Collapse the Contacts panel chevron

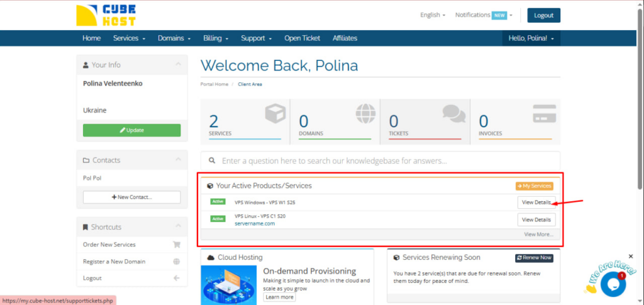(178, 160)
